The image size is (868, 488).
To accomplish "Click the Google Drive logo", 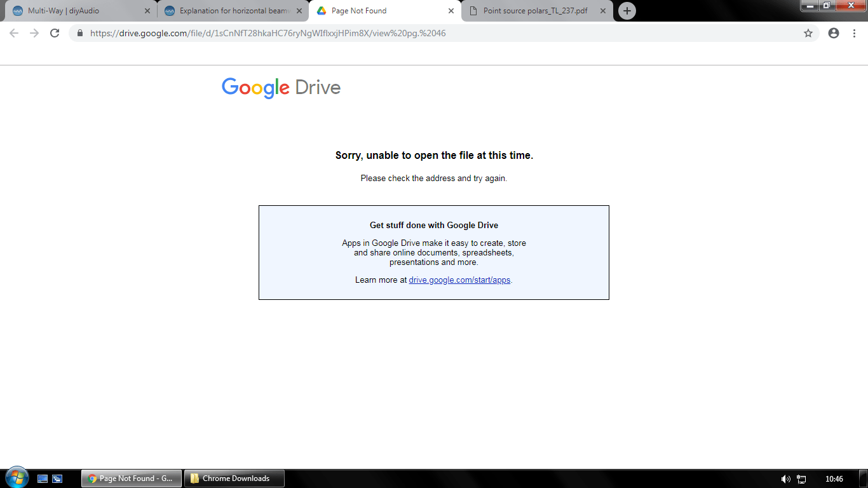I will 281,88.
